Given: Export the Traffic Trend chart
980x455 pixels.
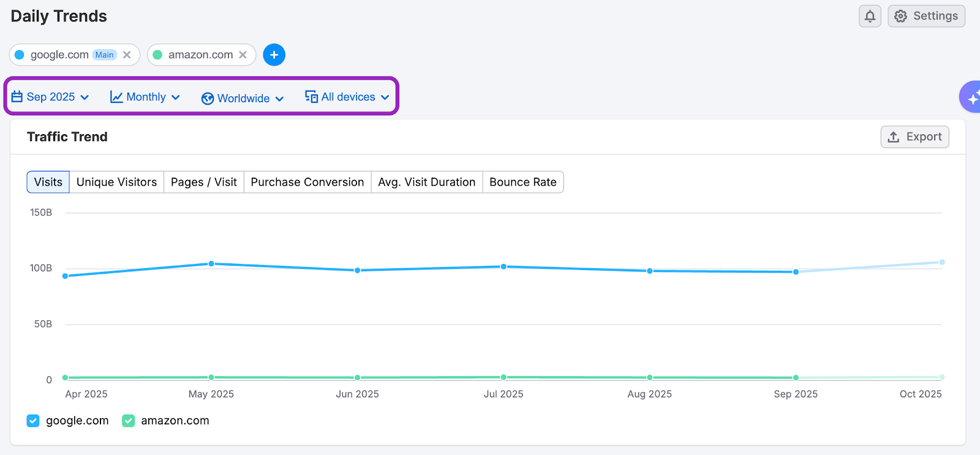Looking at the screenshot, I should 914,137.
